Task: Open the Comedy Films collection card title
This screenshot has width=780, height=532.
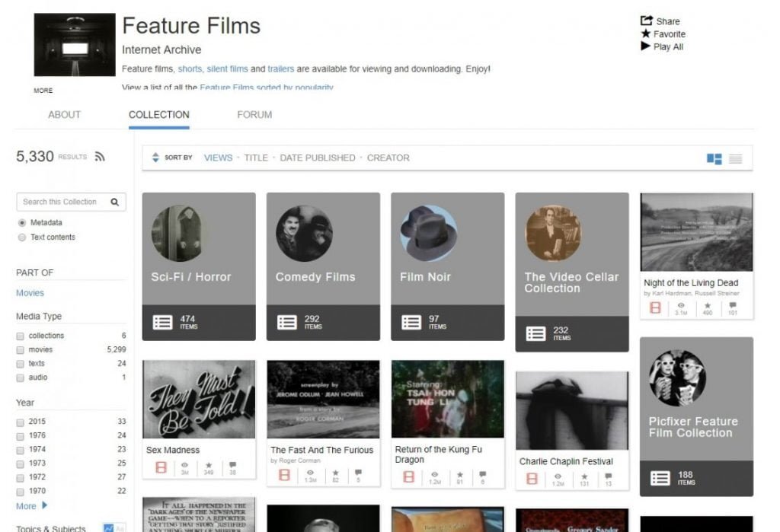Action: [x=315, y=277]
